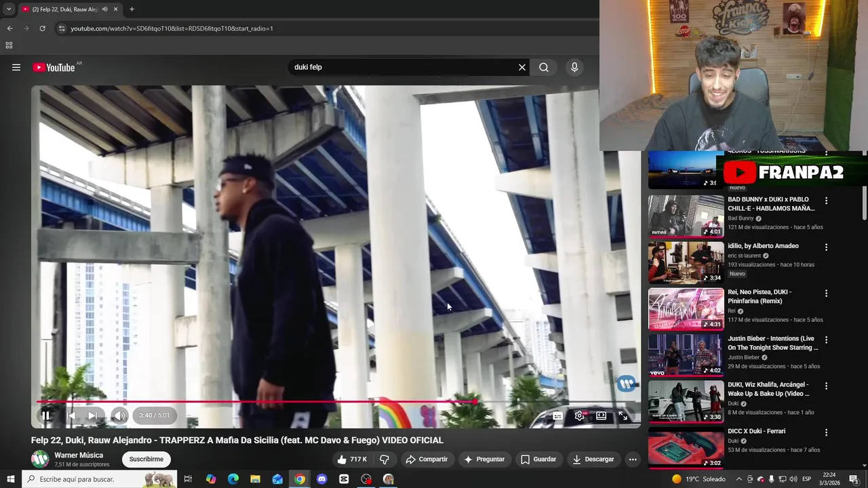The image size is (868, 488).
Task: Go back in Chrome
Action: [x=9, y=28]
